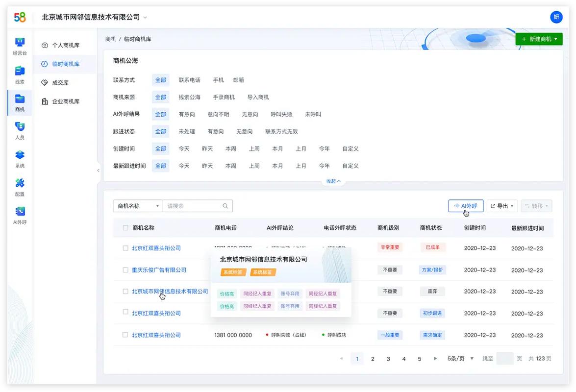Collapse filters with 收起
This screenshot has height=392, width=576.
coord(333,181)
